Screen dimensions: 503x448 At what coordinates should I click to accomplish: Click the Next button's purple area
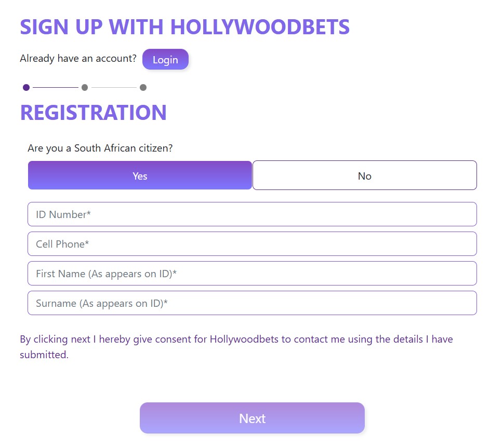pyautogui.click(x=252, y=418)
